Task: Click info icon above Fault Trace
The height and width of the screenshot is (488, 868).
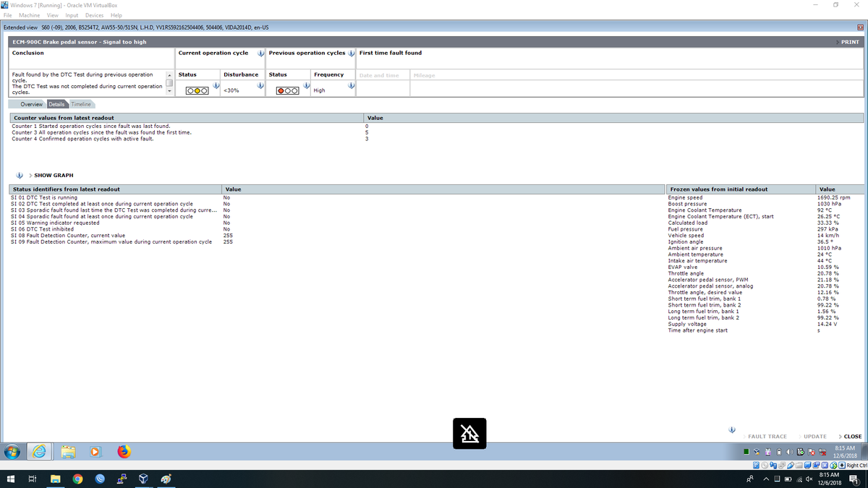Action: pos(731,429)
